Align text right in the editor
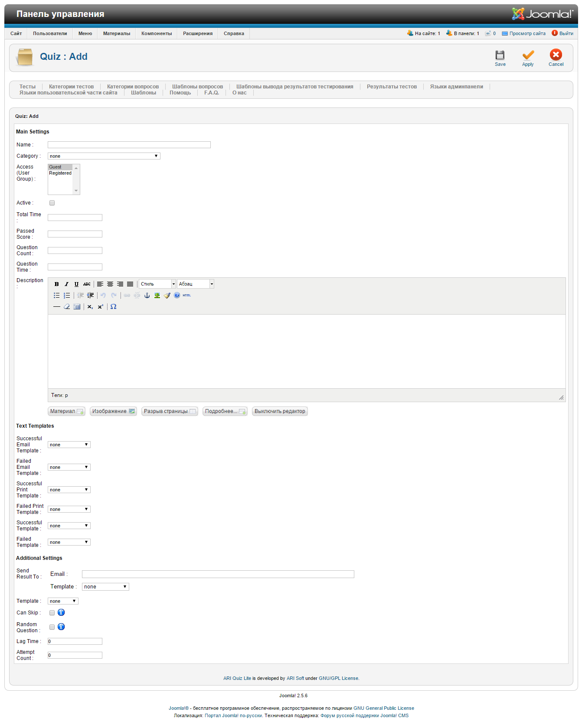Image resolution: width=582 pixels, height=728 pixels. pos(120,284)
